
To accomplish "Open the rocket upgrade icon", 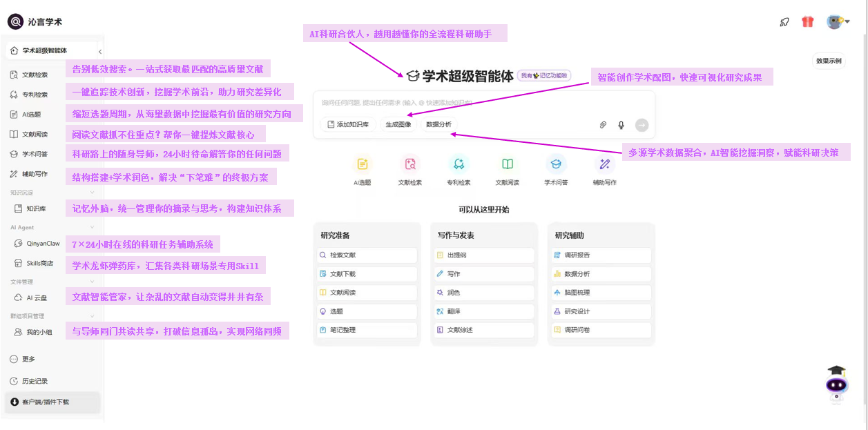I will coord(784,21).
